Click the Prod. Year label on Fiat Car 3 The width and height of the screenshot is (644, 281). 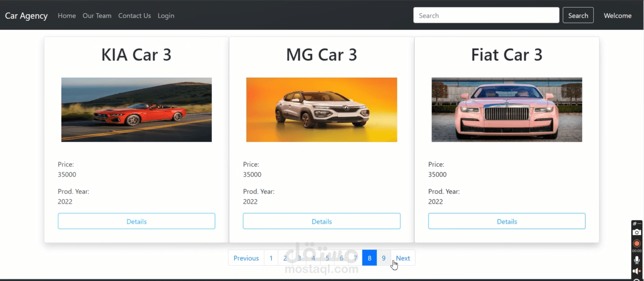pyautogui.click(x=444, y=192)
